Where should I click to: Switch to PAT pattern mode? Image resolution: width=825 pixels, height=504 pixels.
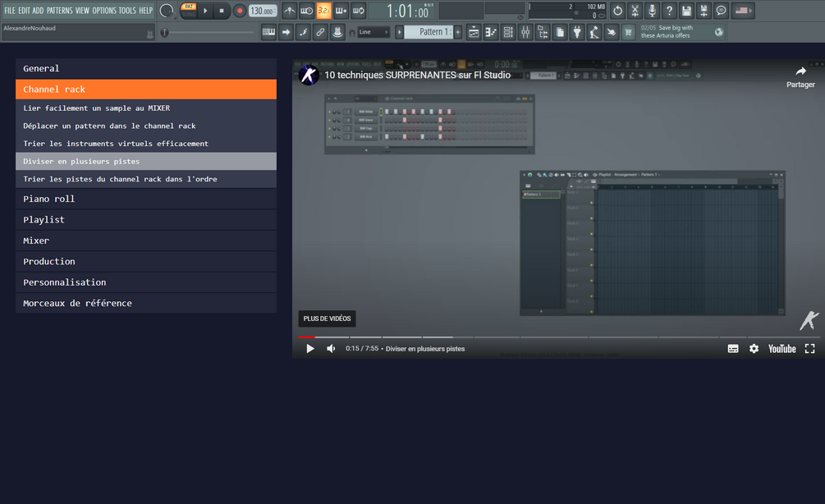pos(188,7)
